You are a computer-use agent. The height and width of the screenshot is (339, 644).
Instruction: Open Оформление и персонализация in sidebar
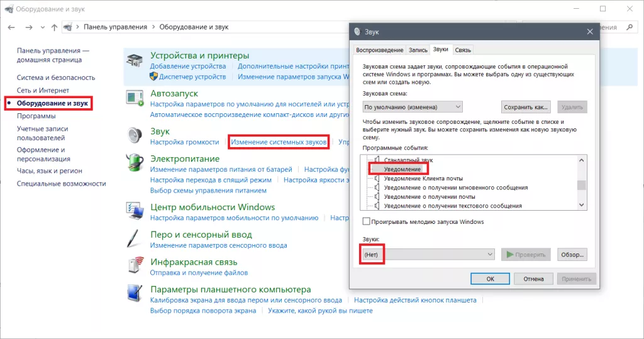click(43, 154)
